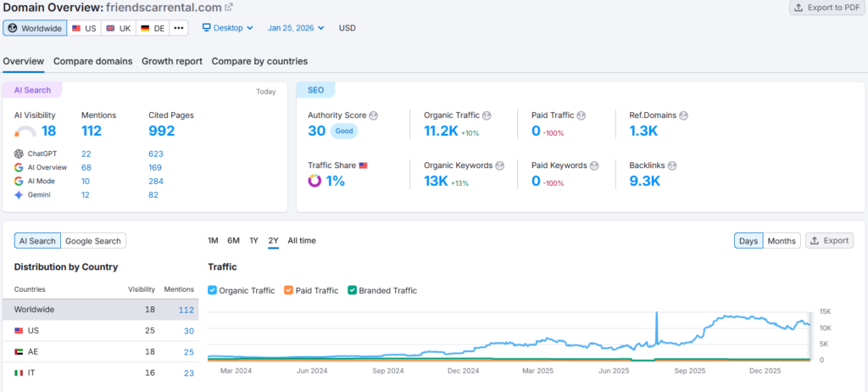Click the AI Visibility gauge icon
The image size is (868, 392).
click(25, 132)
